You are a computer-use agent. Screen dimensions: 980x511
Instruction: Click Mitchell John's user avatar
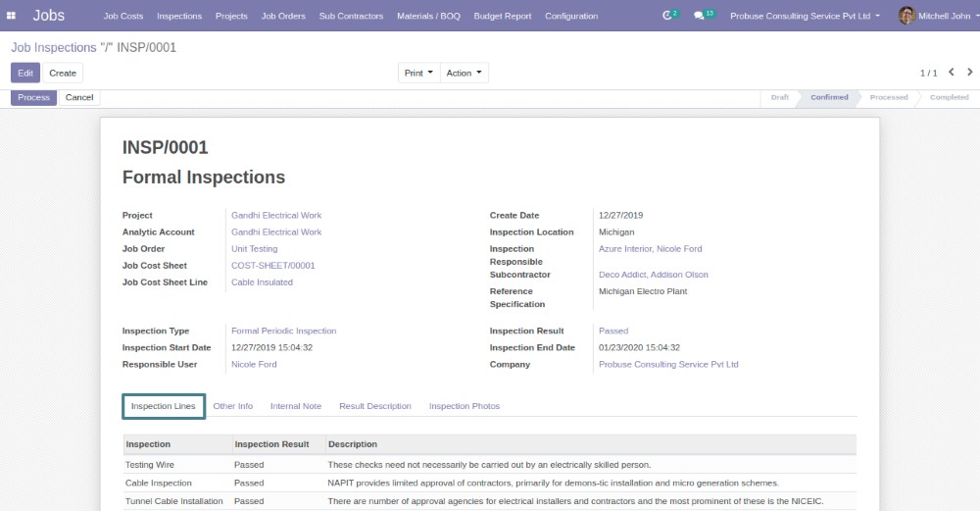pyautogui.click(x=906, y=16)
